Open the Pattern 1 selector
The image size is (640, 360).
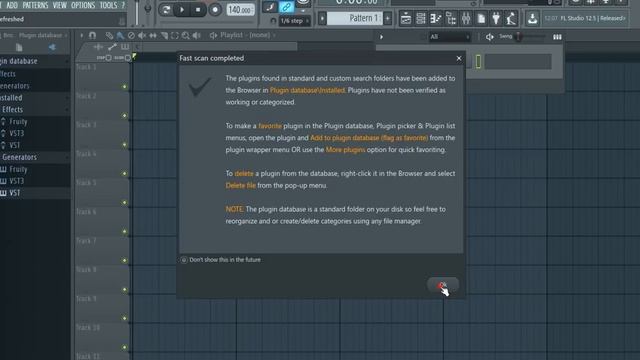(x=355, y=18)
